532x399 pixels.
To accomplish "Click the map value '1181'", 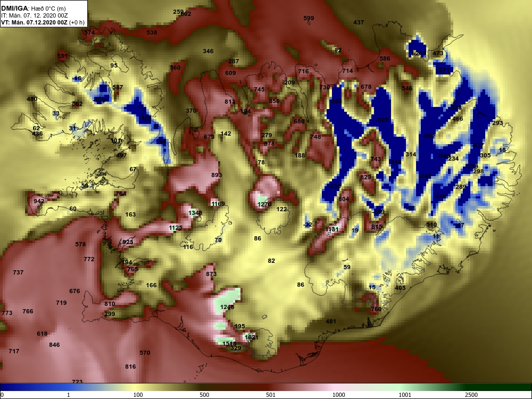I will [x=332, y=229].
